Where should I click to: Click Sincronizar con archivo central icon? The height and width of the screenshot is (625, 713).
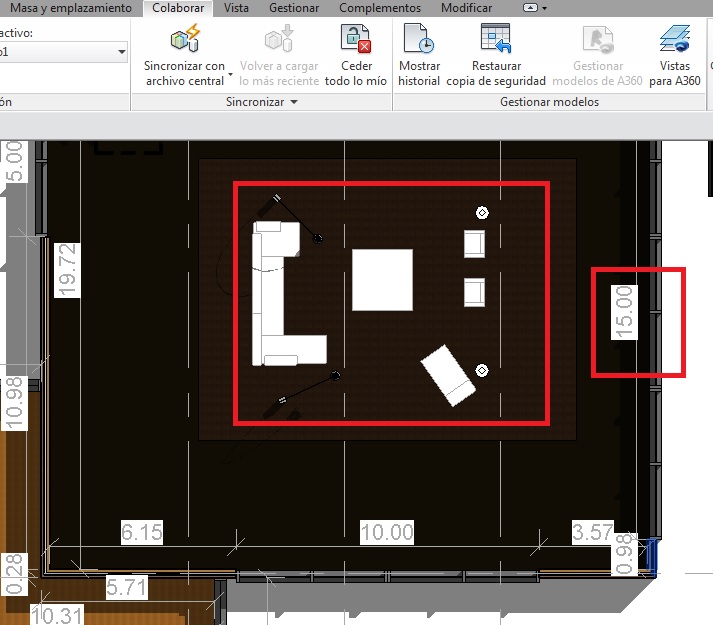click(x=185, y=41)
